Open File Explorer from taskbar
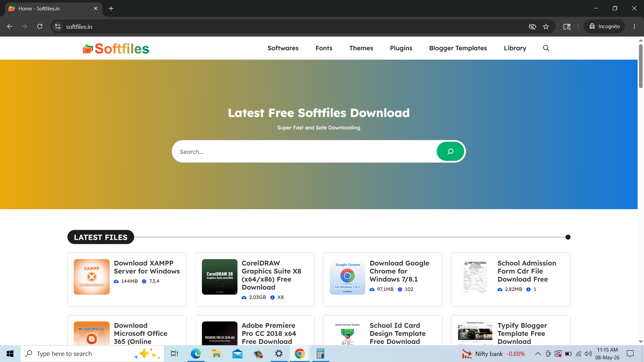644x362 pixels. (x=217, y=354)
